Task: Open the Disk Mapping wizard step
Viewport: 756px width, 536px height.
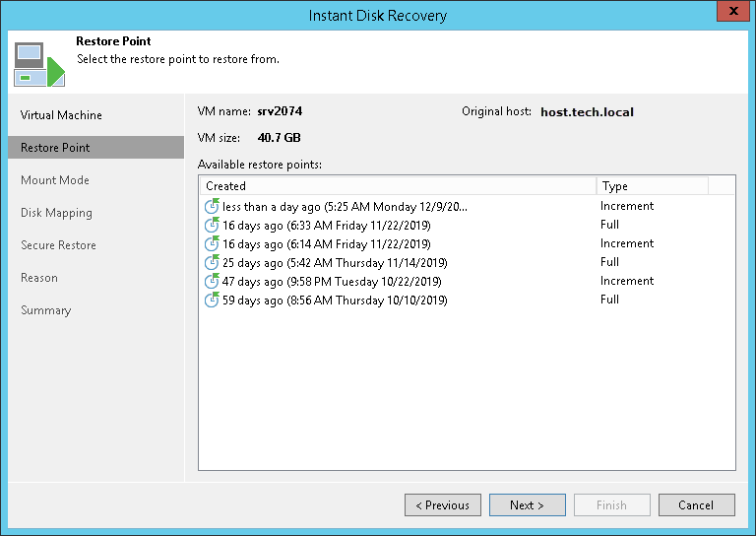Action: [x=56, y=213]
